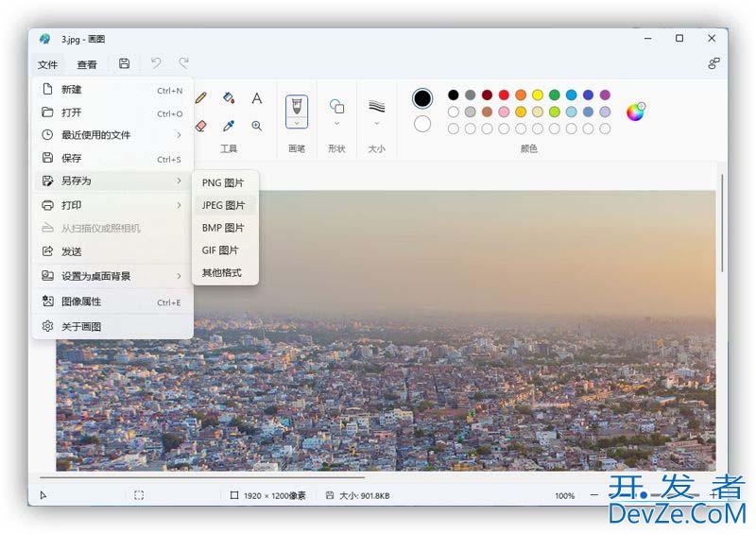Expand the Size dropdown chevron
Screen dimensions: 756x534
376,124
